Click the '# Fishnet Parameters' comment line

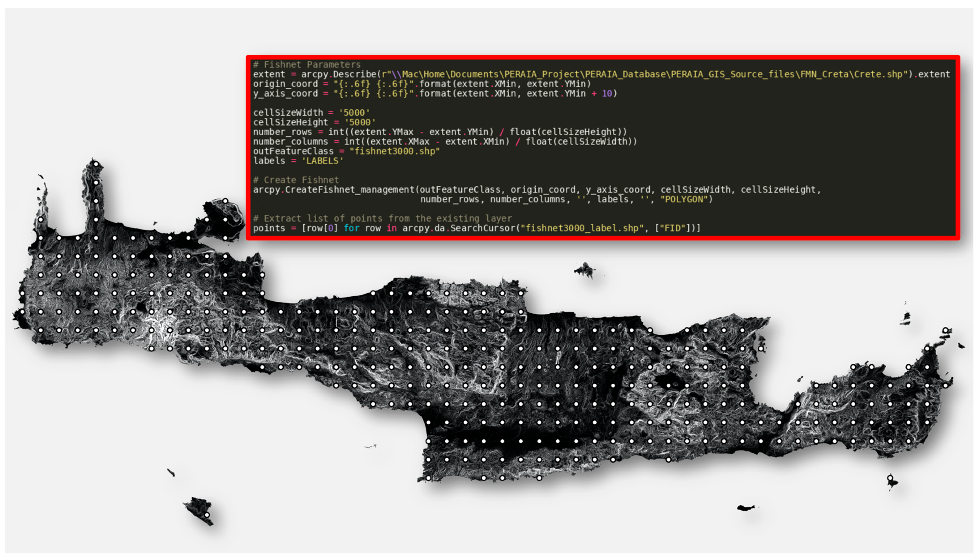pyautogui.click(x=307, y=64)
